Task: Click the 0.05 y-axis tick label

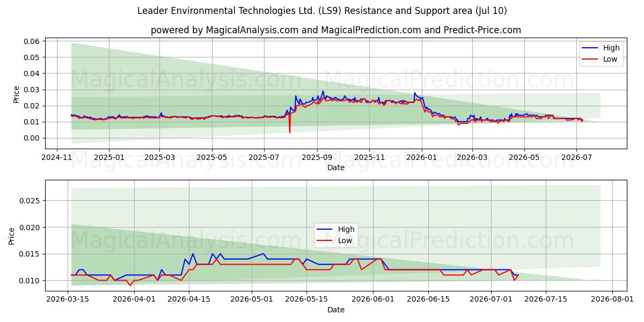Action: (32, 57)
